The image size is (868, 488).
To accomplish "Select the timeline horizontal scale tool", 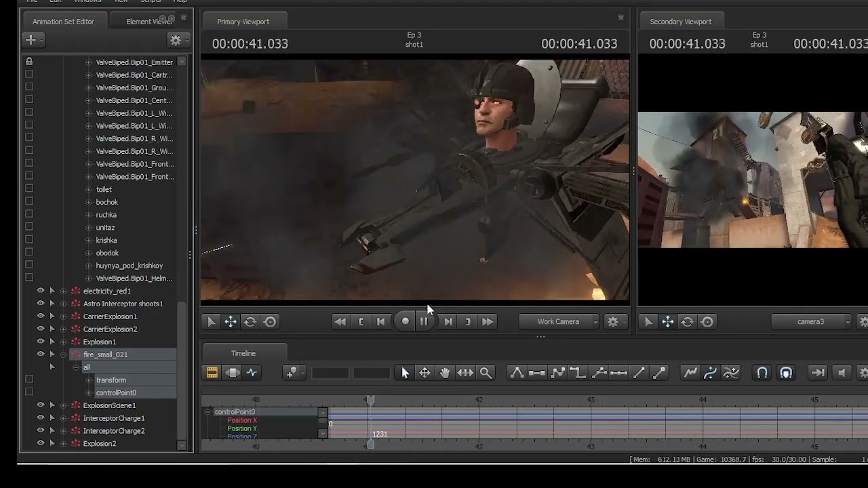I will tap(465, 373).
